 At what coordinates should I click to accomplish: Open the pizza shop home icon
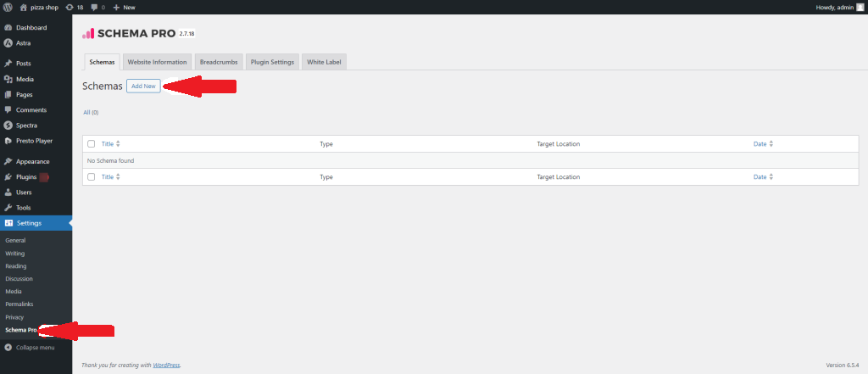click(x=23, y=7)
